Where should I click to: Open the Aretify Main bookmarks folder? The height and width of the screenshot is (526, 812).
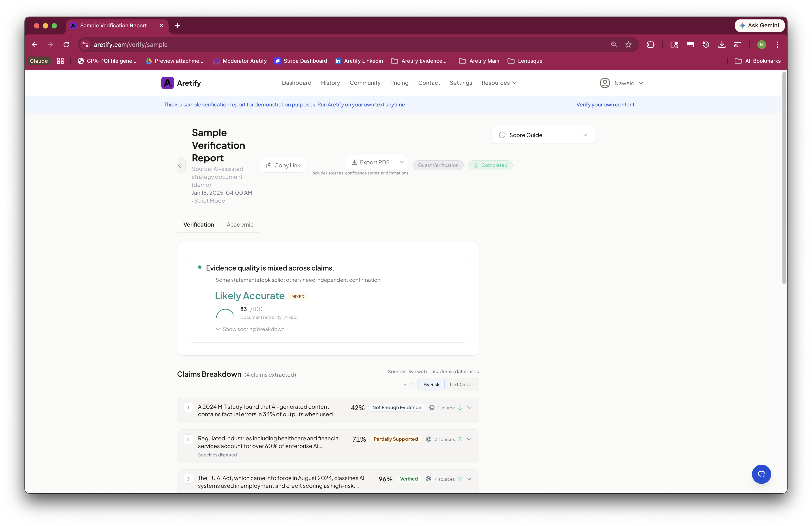pyautogui.click(x=479, y=61)
